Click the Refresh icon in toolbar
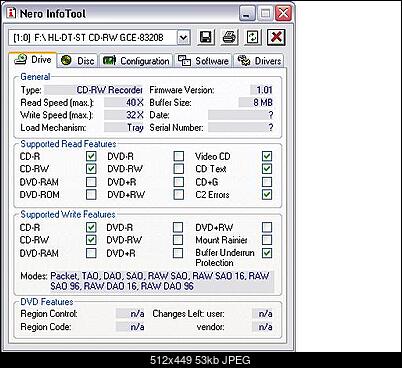 coord(253,37)
